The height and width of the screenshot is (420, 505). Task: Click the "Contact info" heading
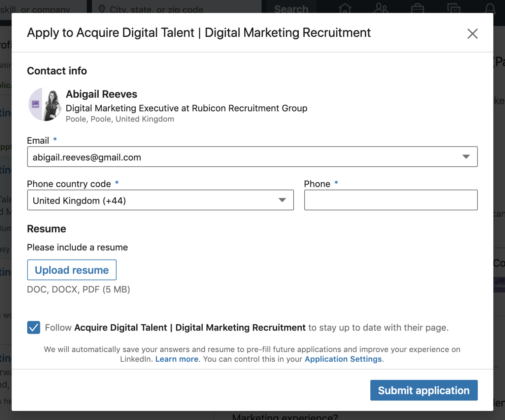click(57, 71)
